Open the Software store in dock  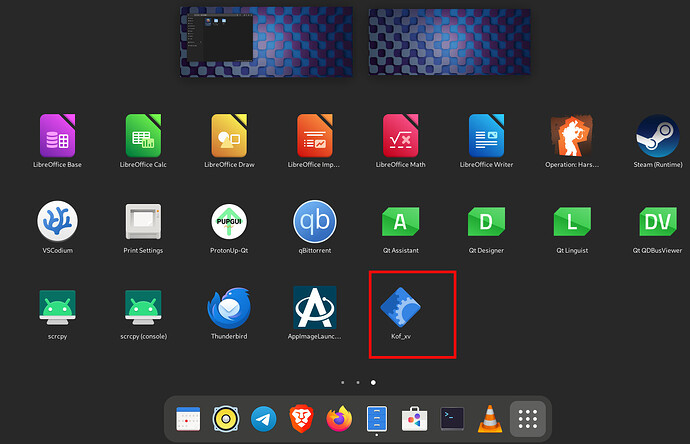pyautogui.click(x=415, y=418)
